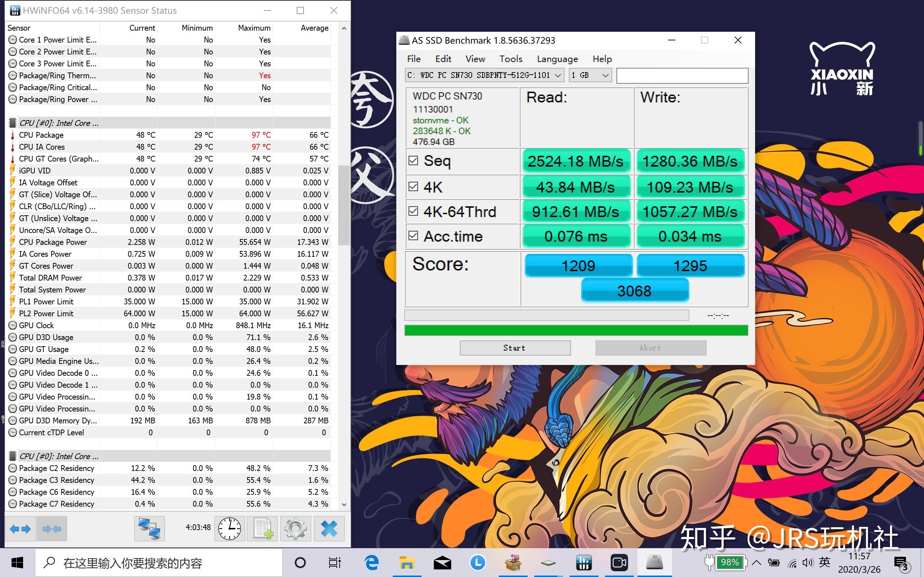Open Microsoft Edge from the taskbar
Viewport: 924px width, 577px height.
371,563
